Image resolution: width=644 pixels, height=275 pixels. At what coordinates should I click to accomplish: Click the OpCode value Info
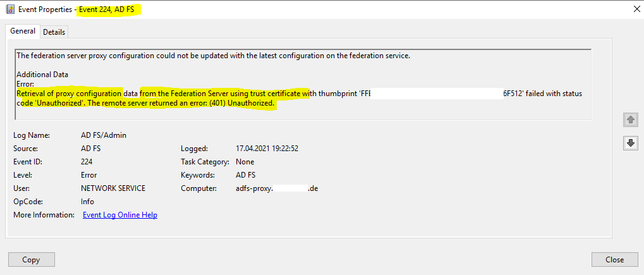click(x=87, y=202)
